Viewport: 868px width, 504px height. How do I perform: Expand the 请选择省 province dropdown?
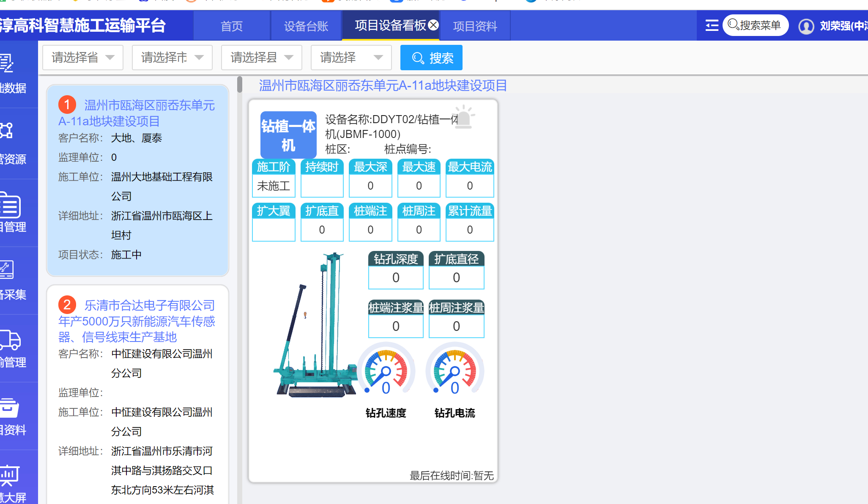[83, 58]
